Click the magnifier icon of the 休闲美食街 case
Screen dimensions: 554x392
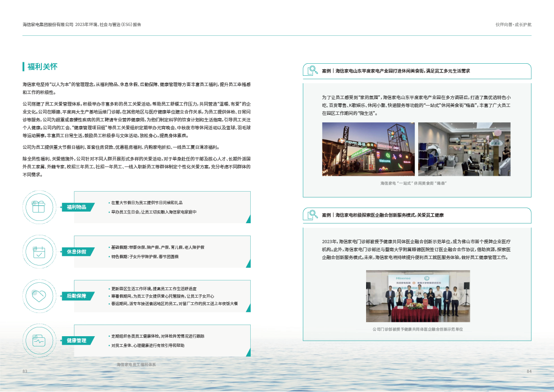(311, 71)
